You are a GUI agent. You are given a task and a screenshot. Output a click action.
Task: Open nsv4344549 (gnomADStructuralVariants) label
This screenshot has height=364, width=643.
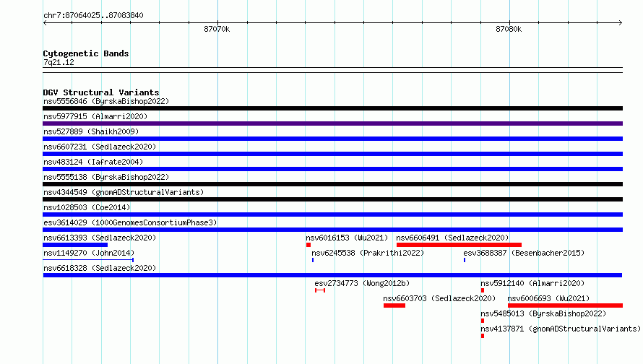(124, 192)
